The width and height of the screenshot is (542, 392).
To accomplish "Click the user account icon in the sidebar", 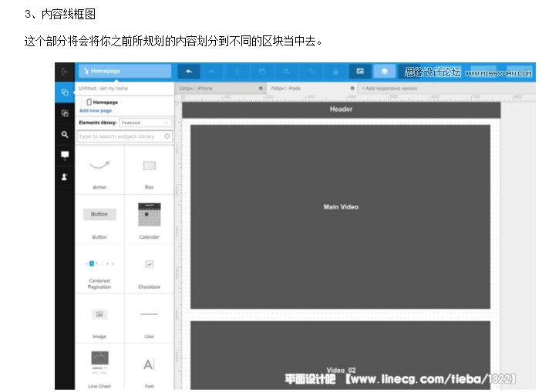I will pos(65,177).
